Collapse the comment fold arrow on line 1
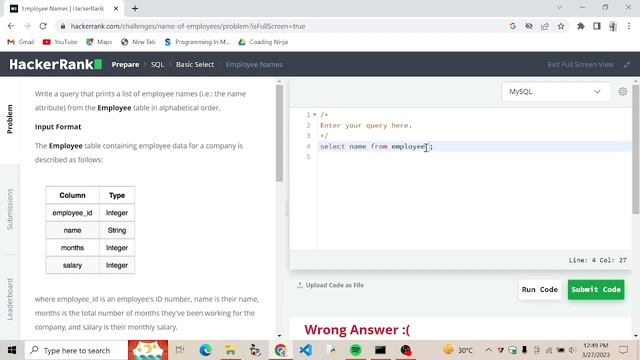Image resolution: width=640 pixels, height=360 pixels. [315, 115]
